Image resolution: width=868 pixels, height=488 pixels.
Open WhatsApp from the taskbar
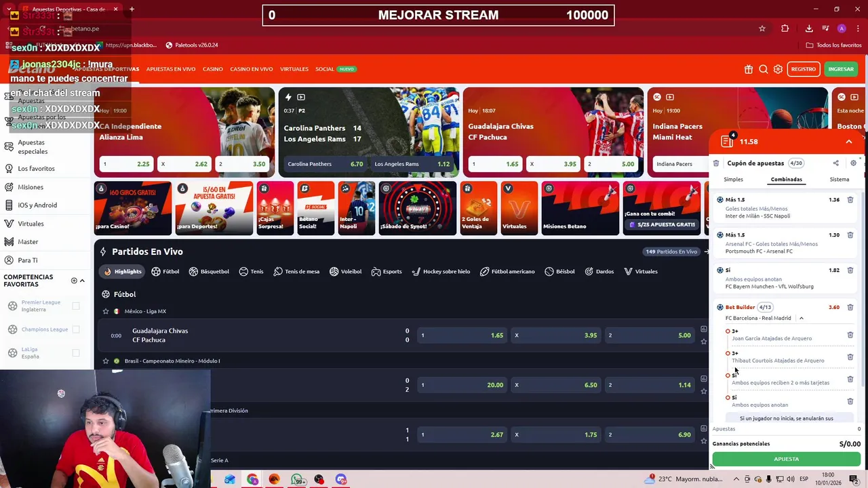[x=297, y=480]
